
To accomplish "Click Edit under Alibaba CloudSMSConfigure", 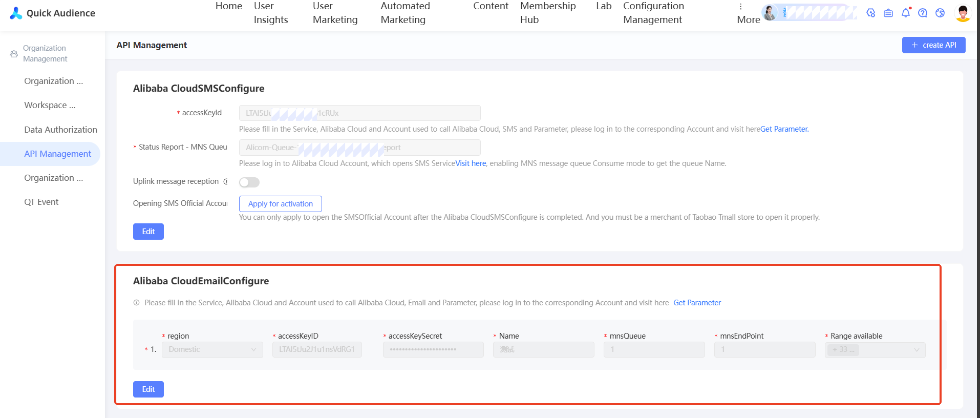I will click(148, 232).
